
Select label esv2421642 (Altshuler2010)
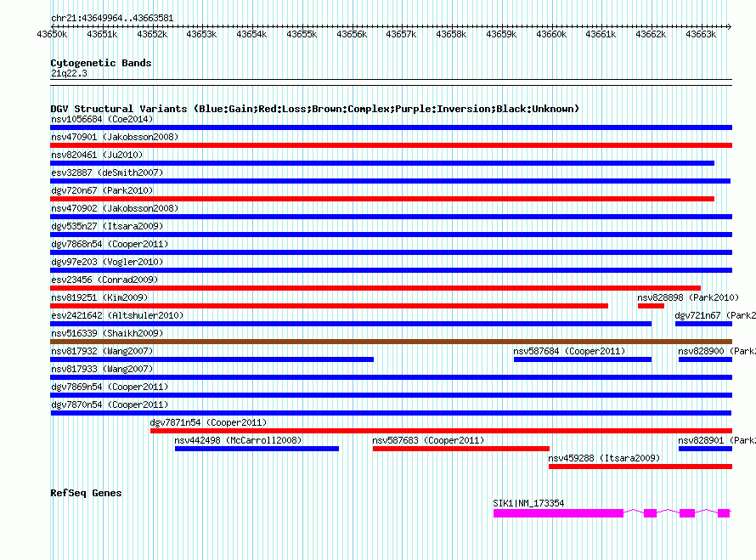point(117,315)
